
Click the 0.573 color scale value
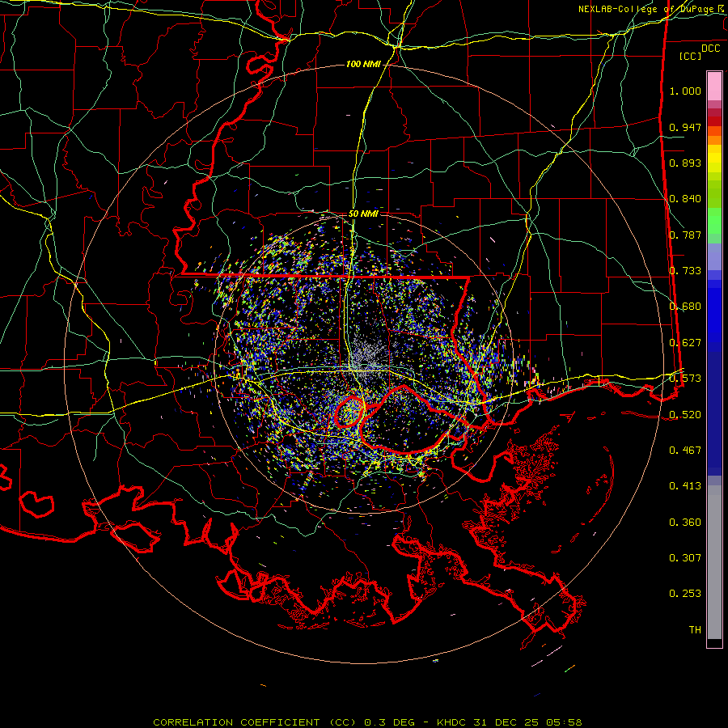tap(685, 379)
